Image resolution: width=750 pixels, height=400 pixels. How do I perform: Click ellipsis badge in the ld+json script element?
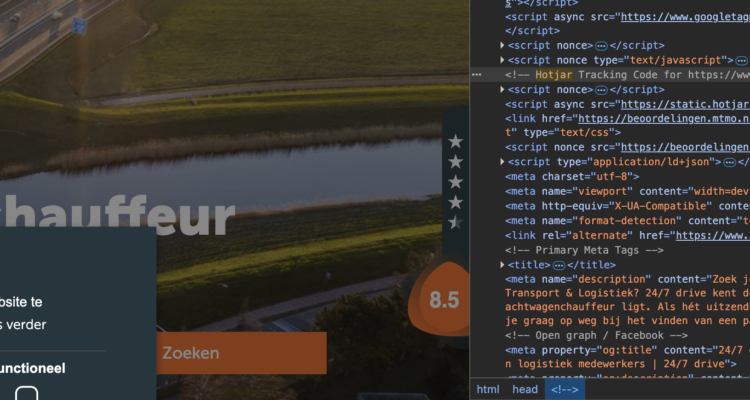pyautogui.click(x=731, y=162)
